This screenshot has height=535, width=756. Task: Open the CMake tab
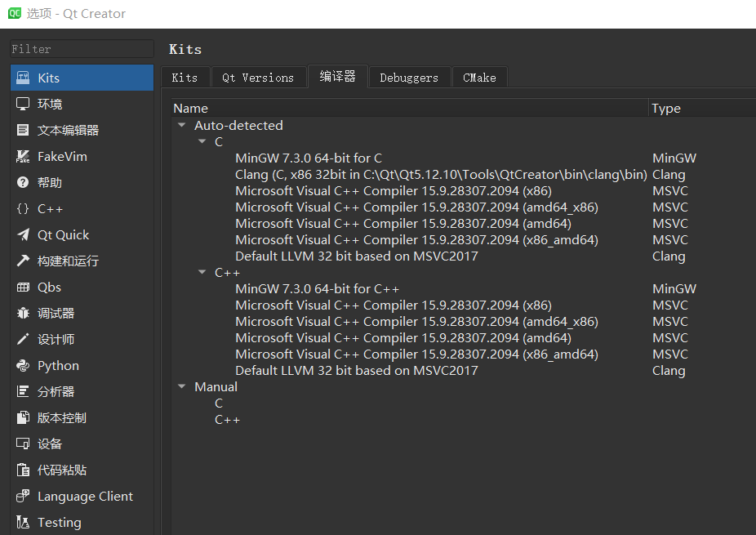pyautogui.click(x=480, y=78)
